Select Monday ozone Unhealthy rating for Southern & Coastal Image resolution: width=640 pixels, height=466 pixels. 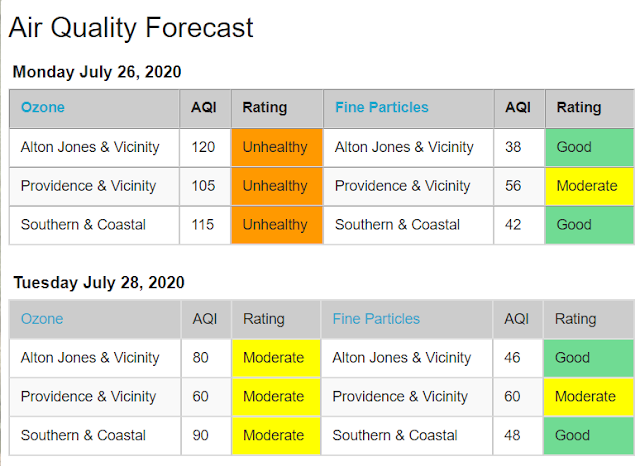pos(277,225)
